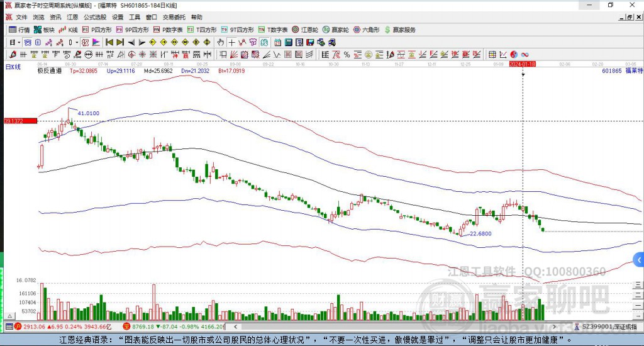Viewport: 644px width, 346px height.
Task: Jump to first bar with skip-back arrow
Action: point(109,42)
